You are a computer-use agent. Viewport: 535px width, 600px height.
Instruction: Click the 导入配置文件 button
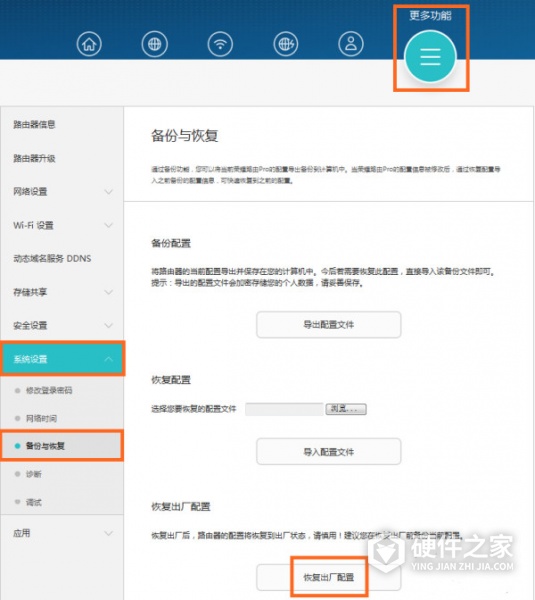329,452
